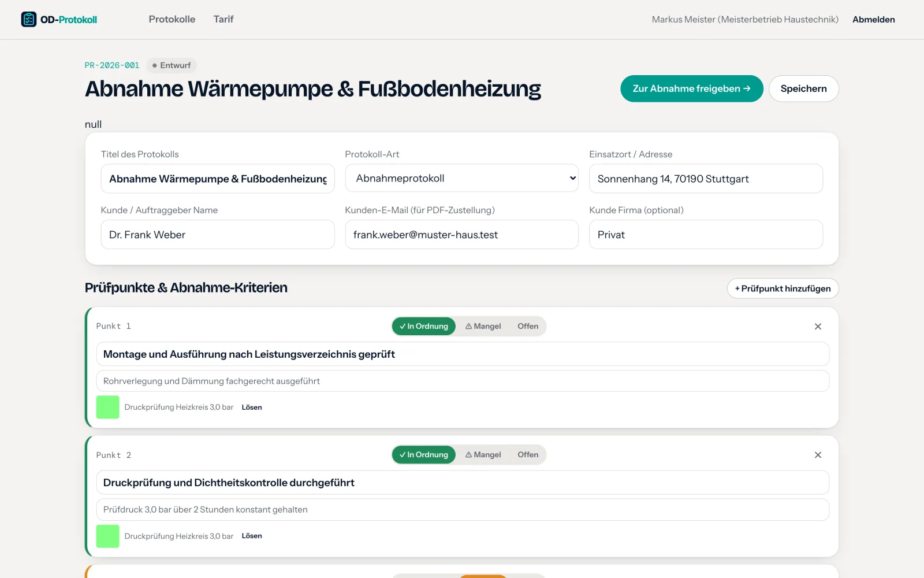
Task: Edit Punkt 2 title Druckprüfung und Dichtheitskontrolle
Action: click(463, 483)
